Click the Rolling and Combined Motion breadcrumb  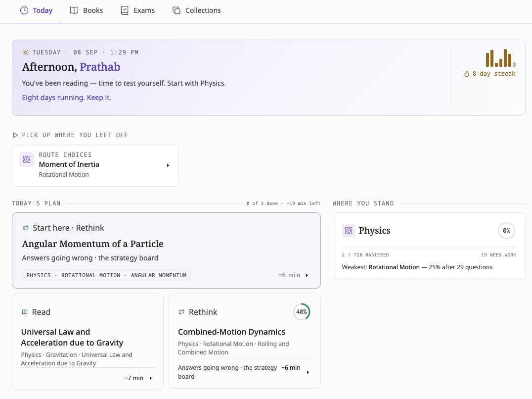pyautogui.click(x=233, y=348)
